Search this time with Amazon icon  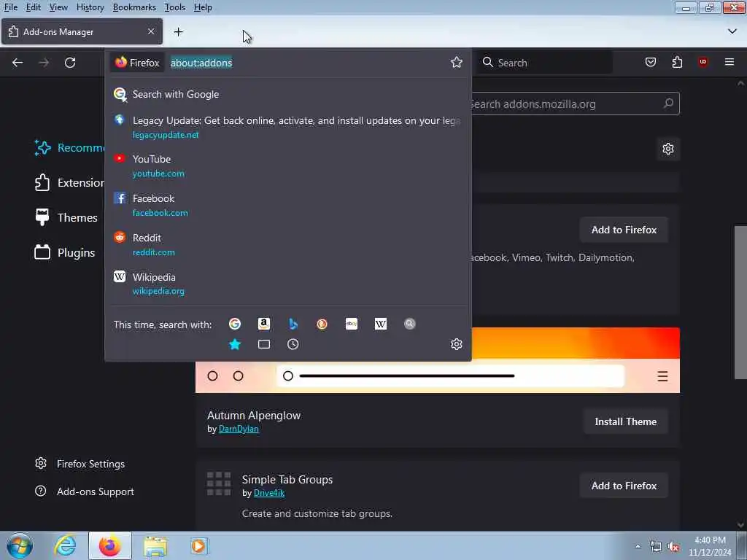pyautogui.click(x=264, y=324)
